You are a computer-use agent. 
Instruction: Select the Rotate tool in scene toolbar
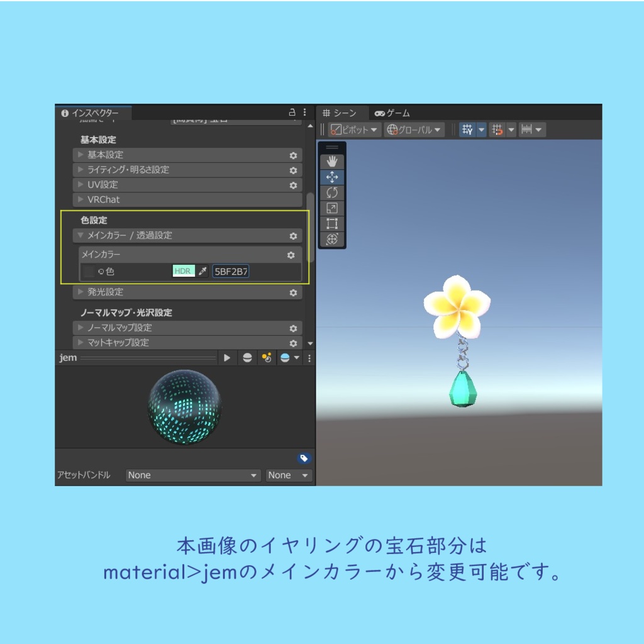coord(331,192)
